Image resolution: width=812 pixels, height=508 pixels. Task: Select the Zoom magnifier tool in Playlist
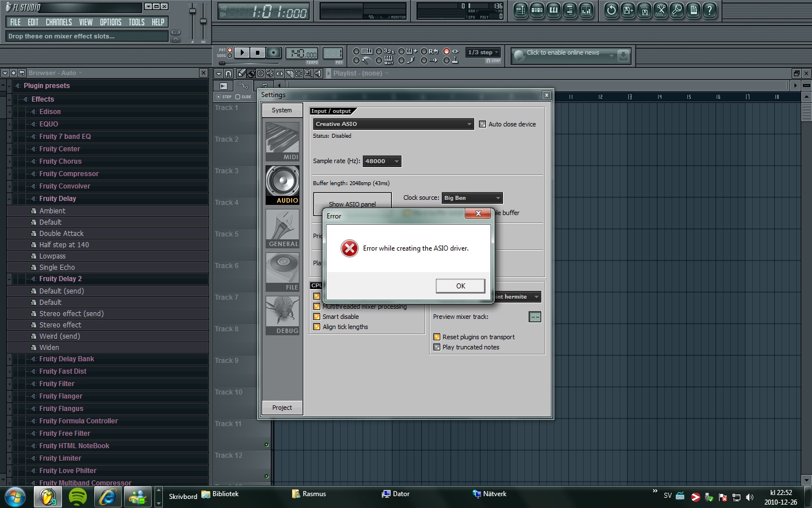coord(308,73)
